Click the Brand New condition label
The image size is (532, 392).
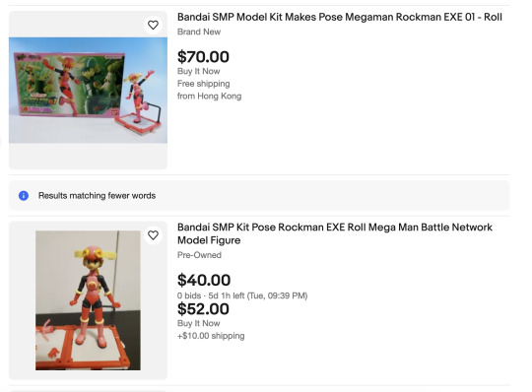(199, 32)
